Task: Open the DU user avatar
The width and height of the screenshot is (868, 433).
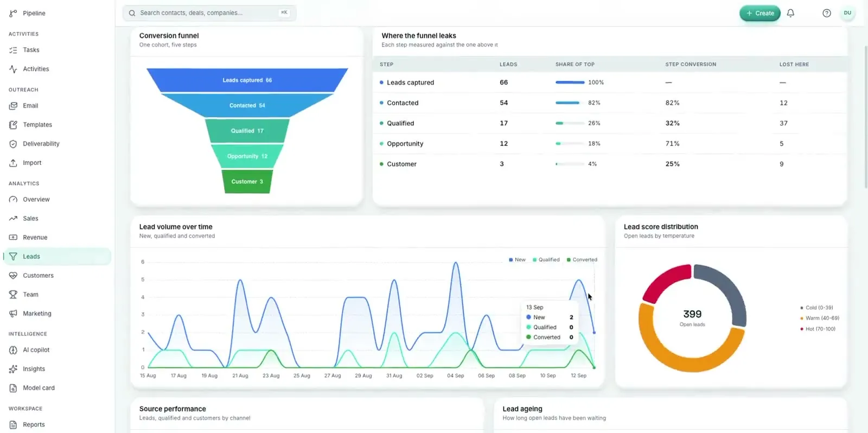Action: click(x=847, y=13)
